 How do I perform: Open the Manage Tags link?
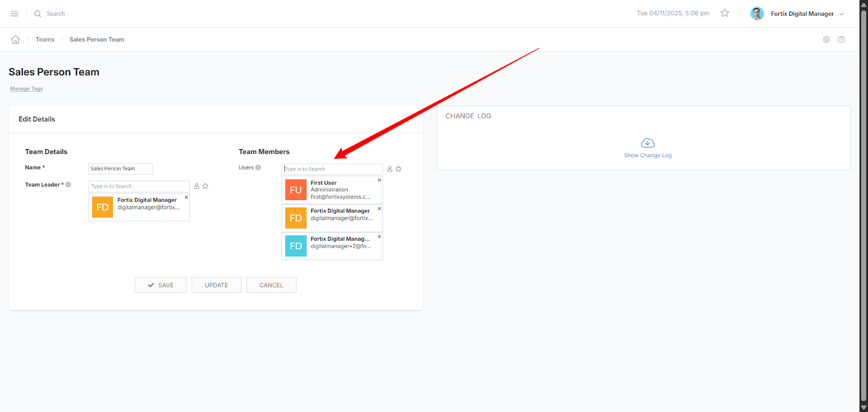click(26, 89)
